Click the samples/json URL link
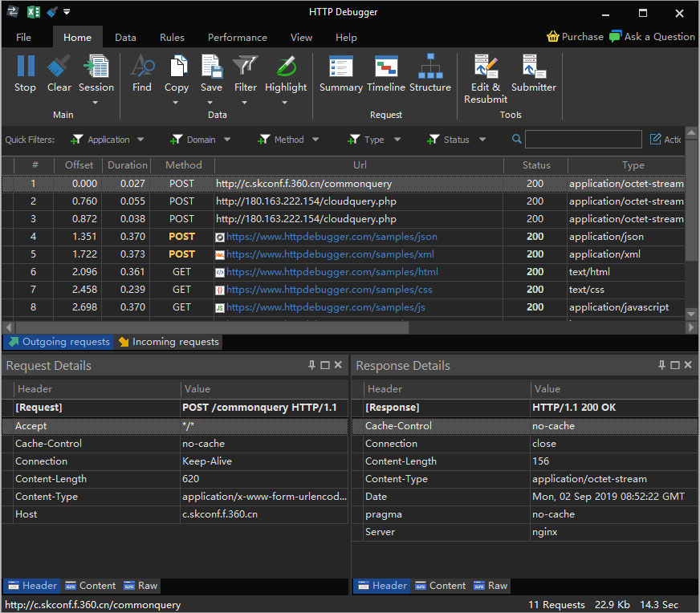Image resolution: width=700 pixels, height=613 pixels. 332,237
